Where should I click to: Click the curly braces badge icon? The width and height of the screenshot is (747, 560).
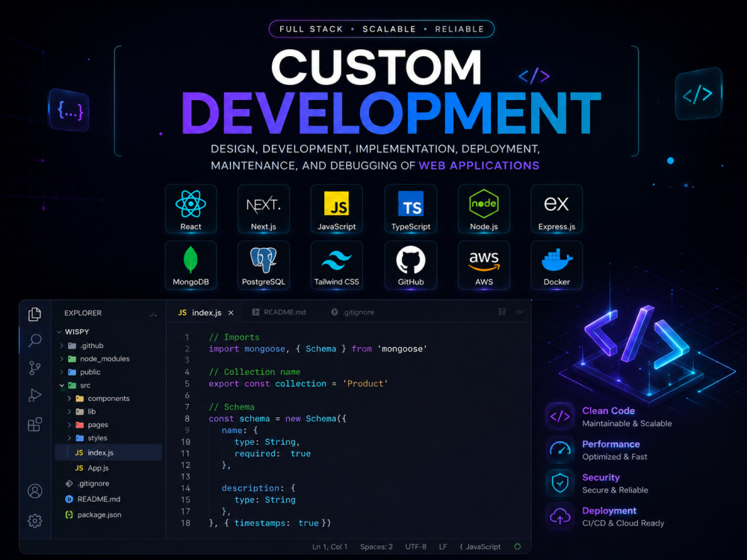click(x=69, y=110)
